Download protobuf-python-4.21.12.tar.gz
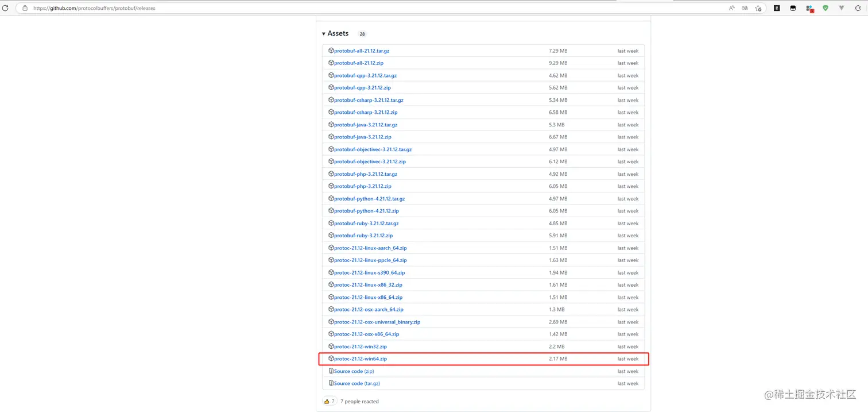Viewport: 868px width, 412px height. coord(370,199)
